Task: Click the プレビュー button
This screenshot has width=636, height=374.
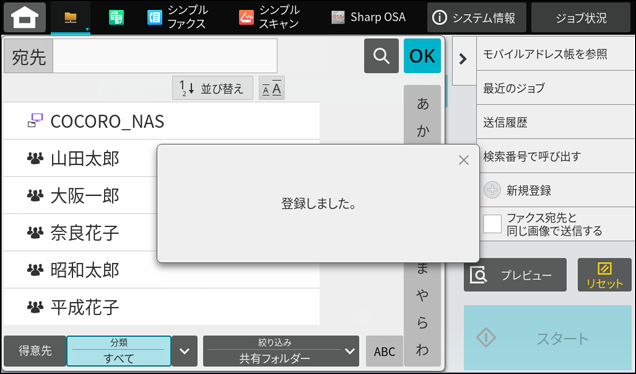Action: 515,275
